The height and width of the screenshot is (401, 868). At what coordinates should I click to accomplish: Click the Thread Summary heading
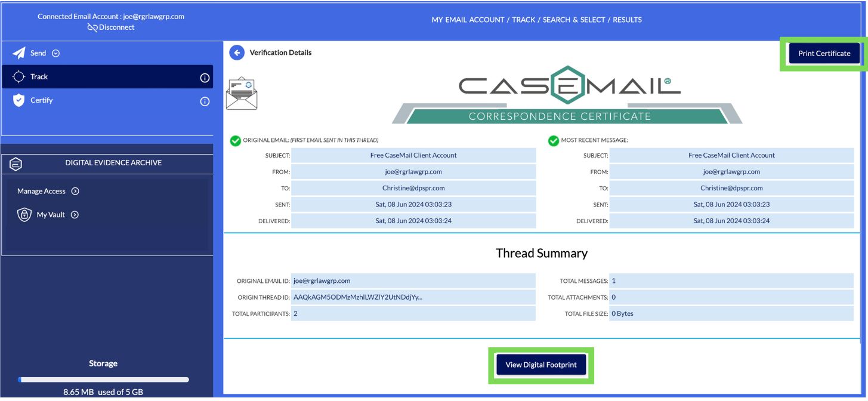542,253
